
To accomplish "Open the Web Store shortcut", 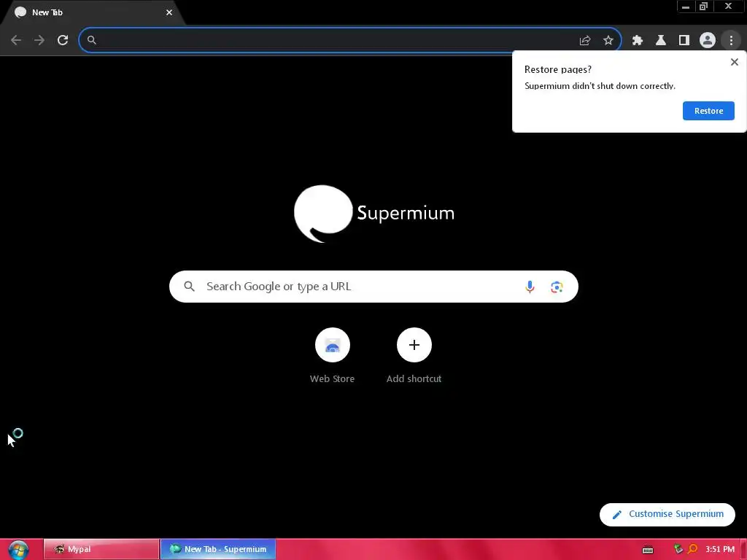I will click(332, 356).
